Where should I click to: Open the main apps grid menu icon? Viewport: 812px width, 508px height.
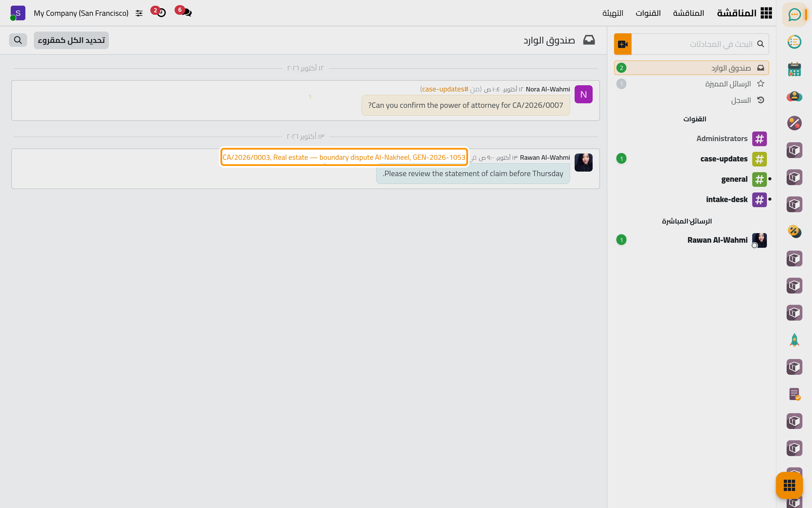(766, 13)
